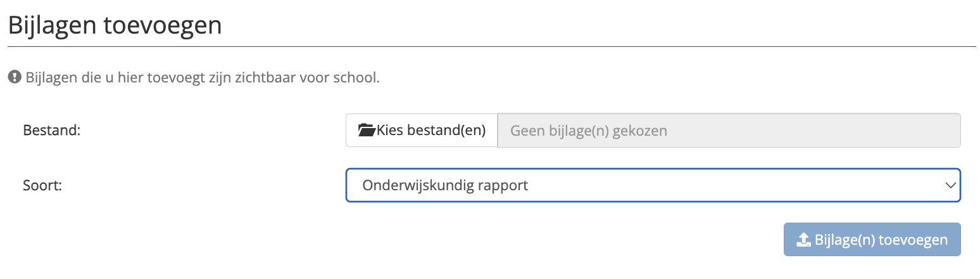This screenshot has height=279, width=980.
Task: Open the Soort combo box
Action: (x=652, y=185)
